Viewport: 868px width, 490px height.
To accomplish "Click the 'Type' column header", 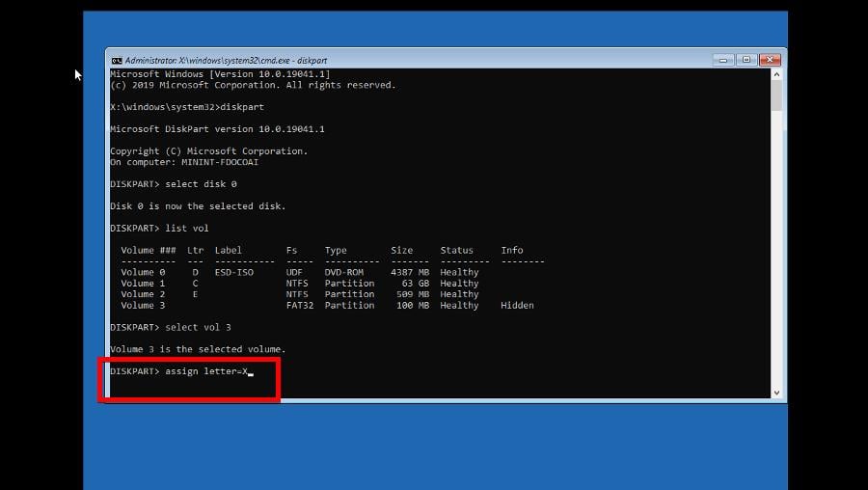I will tap(336, 250).
